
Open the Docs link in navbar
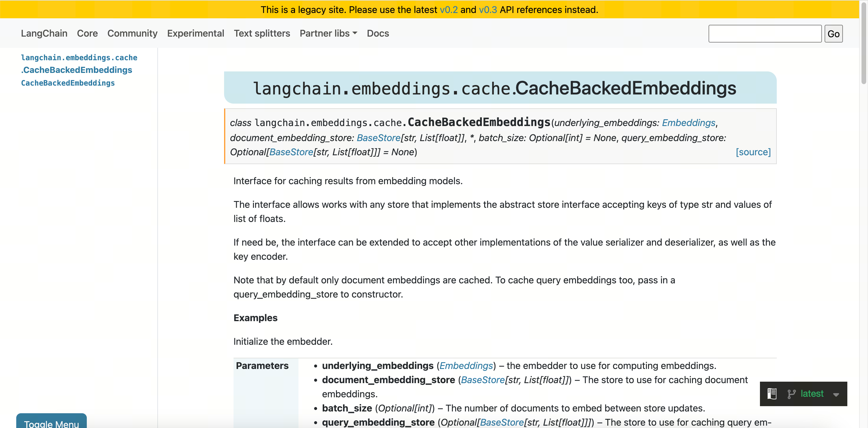[378, 33]
